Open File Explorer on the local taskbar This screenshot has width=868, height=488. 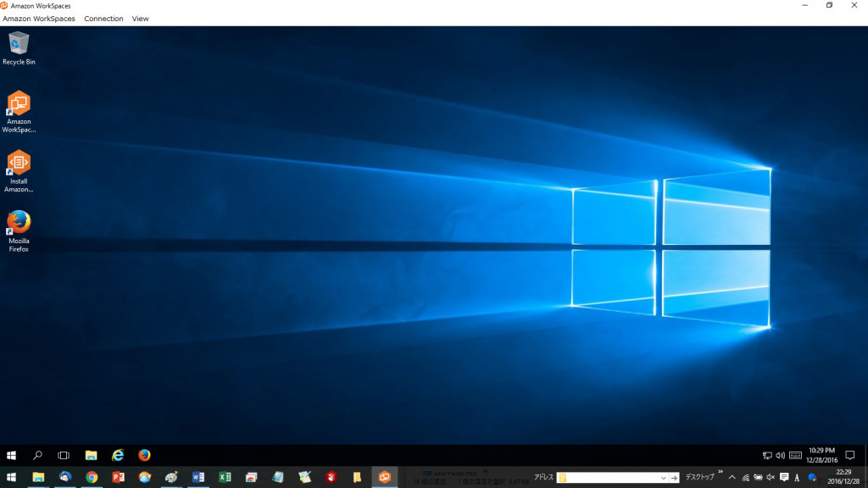click(38, 477)
